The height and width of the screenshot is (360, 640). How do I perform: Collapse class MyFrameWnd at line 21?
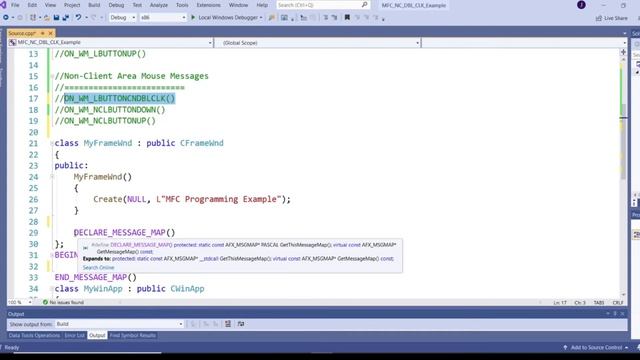coord(52,143)
